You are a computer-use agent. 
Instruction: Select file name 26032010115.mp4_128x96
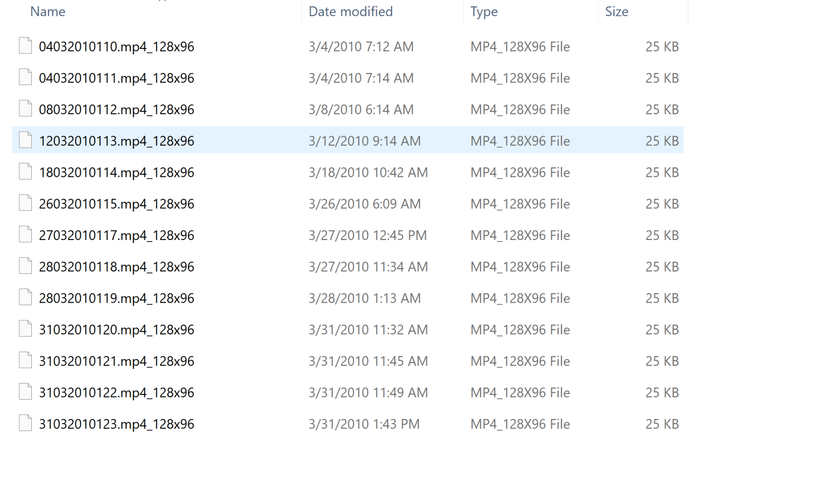(116, 203)
